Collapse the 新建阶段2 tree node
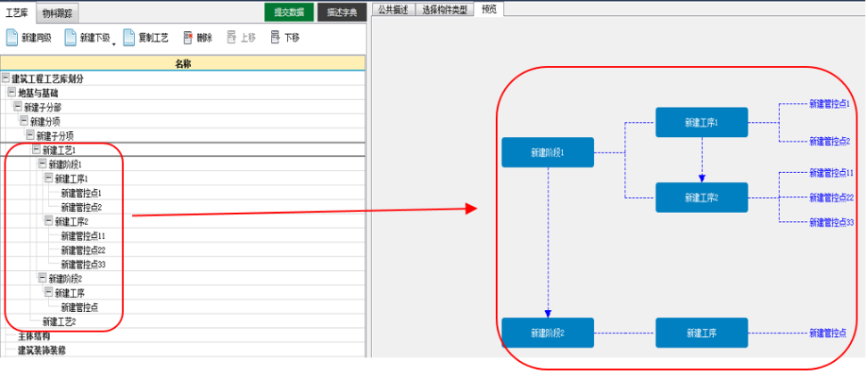Image resolution: width=868 pixels, height=377 pixels. (x=42, y=277)
